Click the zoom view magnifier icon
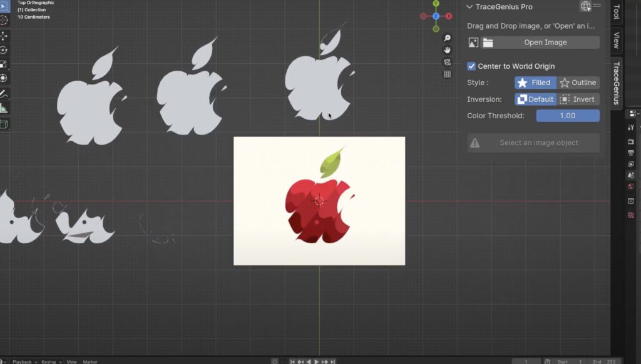Screen dimensions: 641x364 pyautogui.click(x=447, y=38)
